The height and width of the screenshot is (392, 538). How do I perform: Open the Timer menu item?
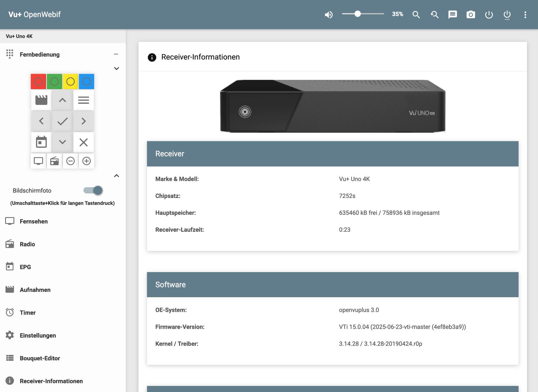pyautogui.click(x=63, y=312)
